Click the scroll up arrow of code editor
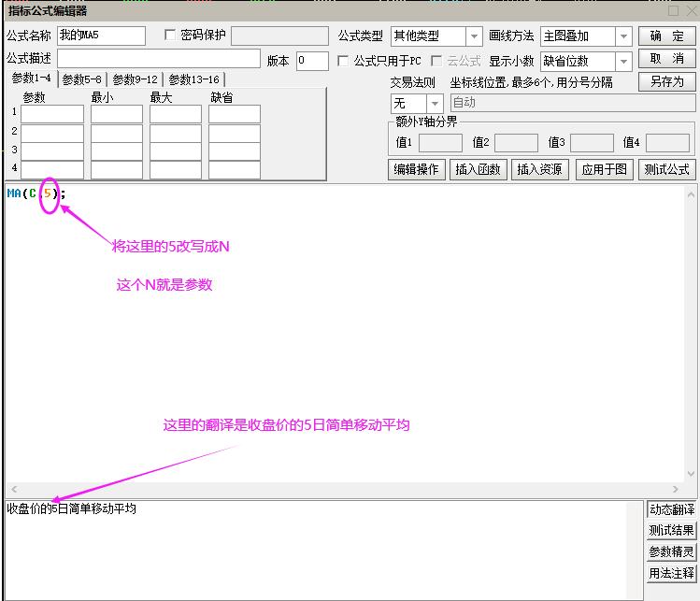 pos(691,194)
